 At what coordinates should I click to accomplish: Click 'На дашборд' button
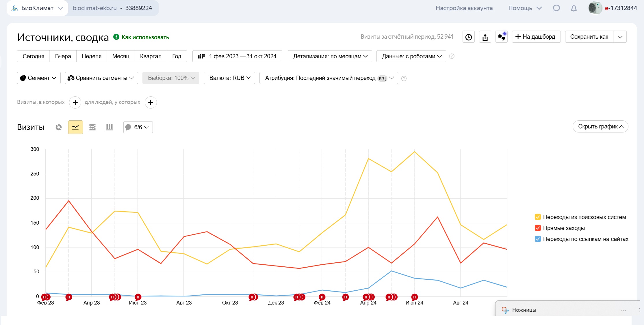click(x=536, y=37)
